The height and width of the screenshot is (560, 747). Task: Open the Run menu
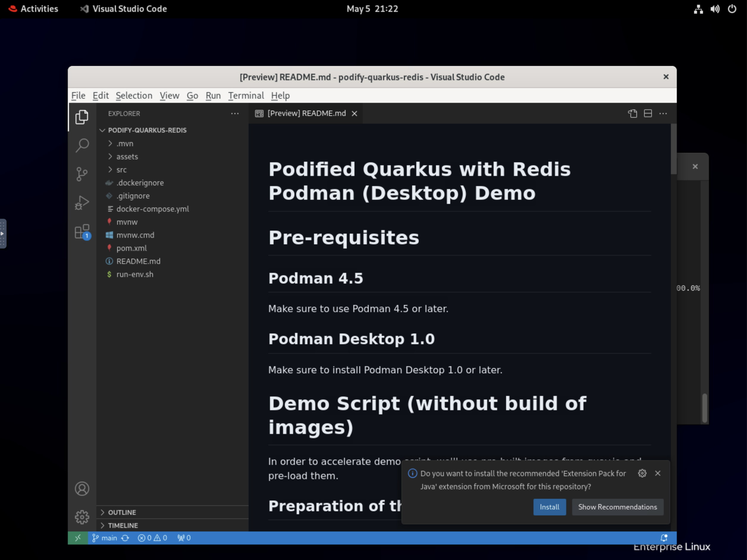(213, 95)
